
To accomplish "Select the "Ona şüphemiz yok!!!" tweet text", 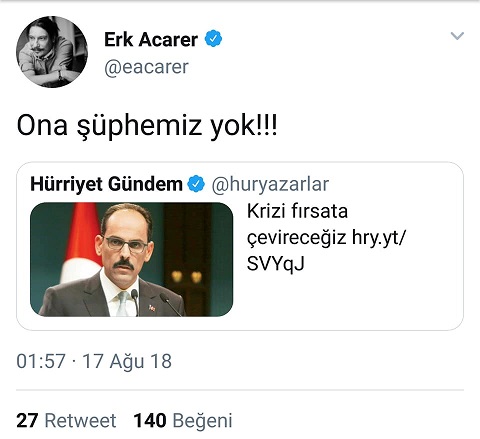I will tap(147, 126).
